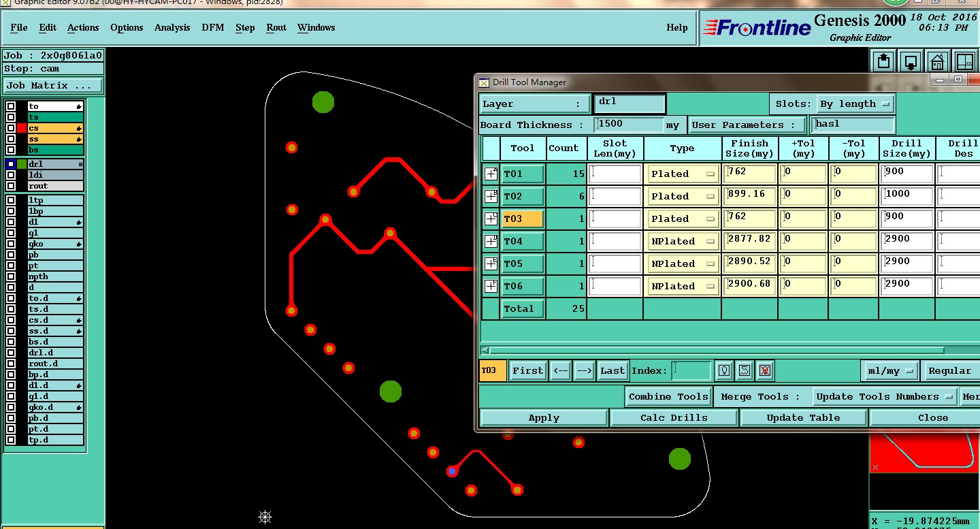Image resolution: width=980 pixels, height=529 pixels.
Task: Click the row selector icon for tool T03
Action: point(491,219)
